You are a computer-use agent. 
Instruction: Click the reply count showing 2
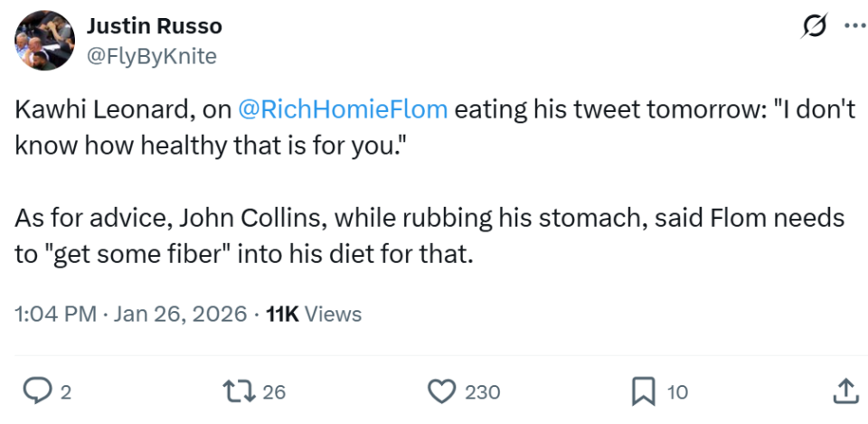tap(65, 391)
